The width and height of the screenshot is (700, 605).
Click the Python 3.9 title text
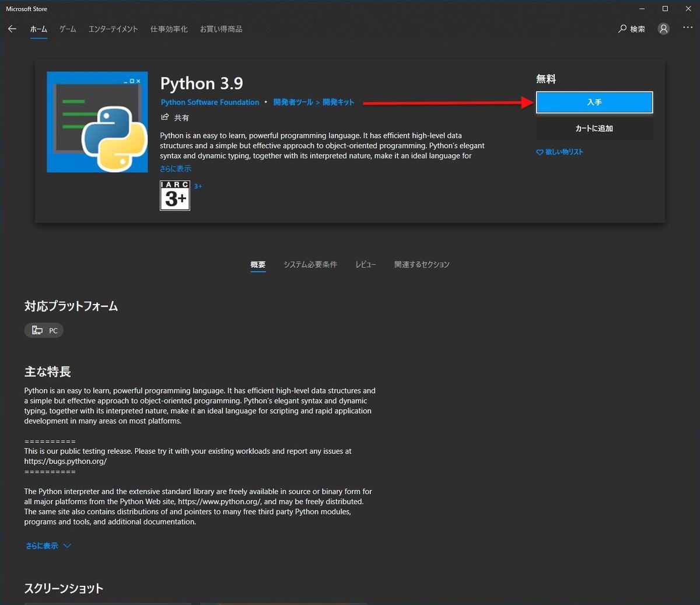point(202,83)
